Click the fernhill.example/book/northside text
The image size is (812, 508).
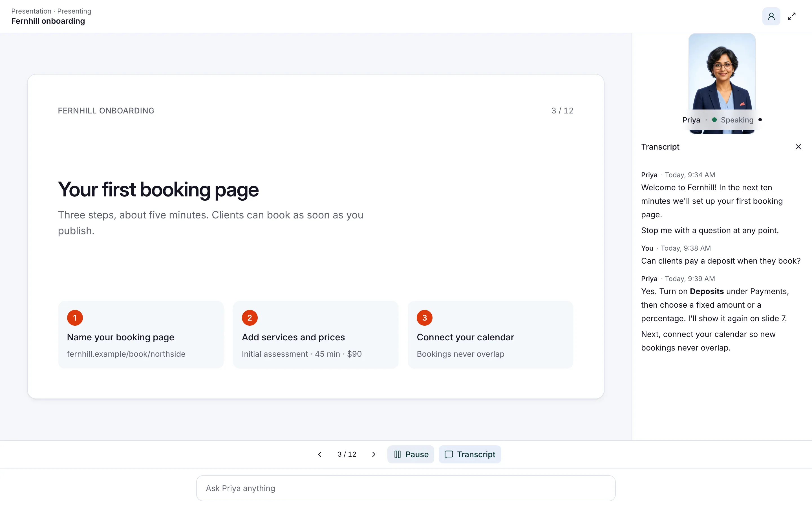(126, 354)
